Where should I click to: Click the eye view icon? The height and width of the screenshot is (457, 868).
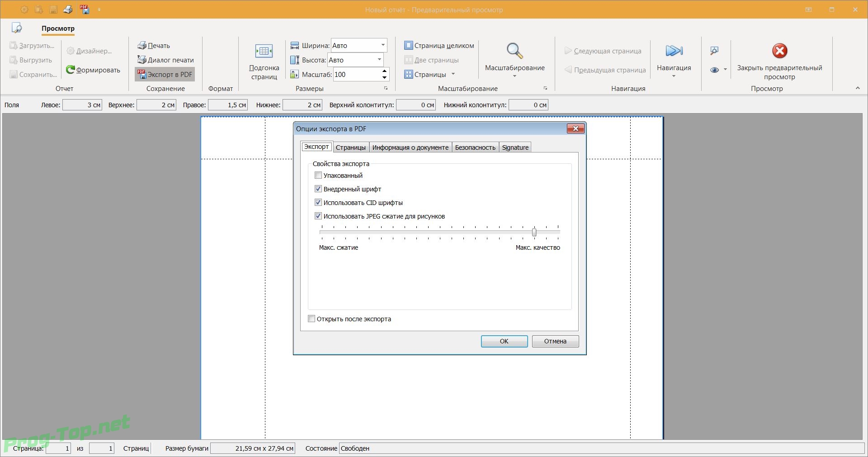coord(714,70)
